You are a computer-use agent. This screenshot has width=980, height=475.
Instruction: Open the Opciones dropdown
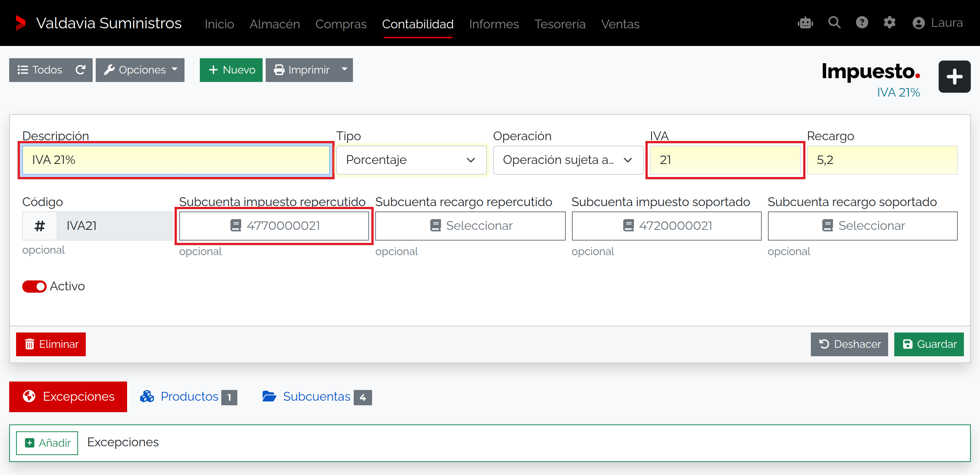tap(140, 70)
